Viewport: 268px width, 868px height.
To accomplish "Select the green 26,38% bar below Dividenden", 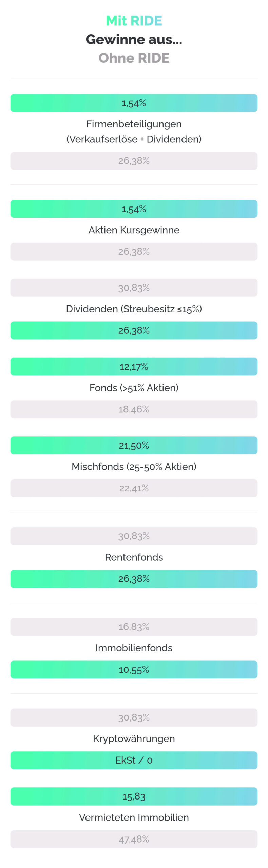I will coord(134,331).
